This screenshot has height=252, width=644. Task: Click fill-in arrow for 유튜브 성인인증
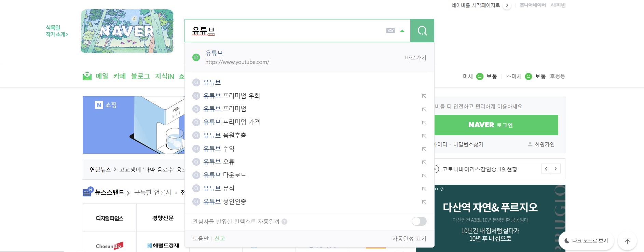(424, 202)
